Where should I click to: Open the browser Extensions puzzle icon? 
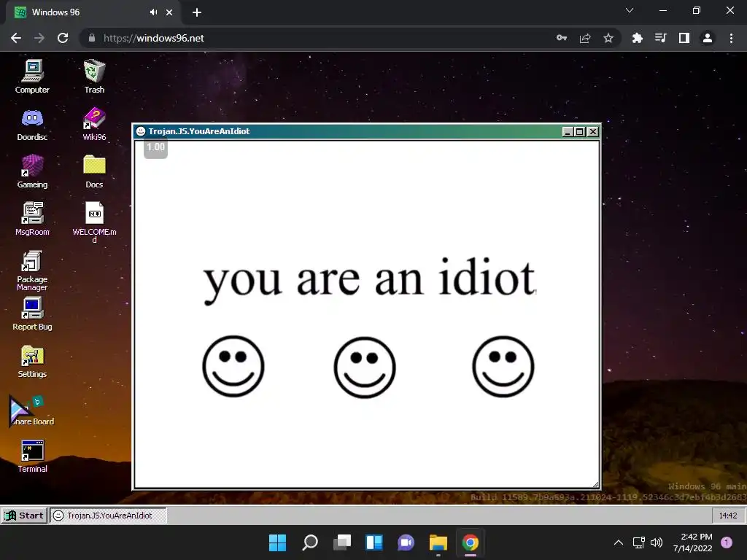638,38
